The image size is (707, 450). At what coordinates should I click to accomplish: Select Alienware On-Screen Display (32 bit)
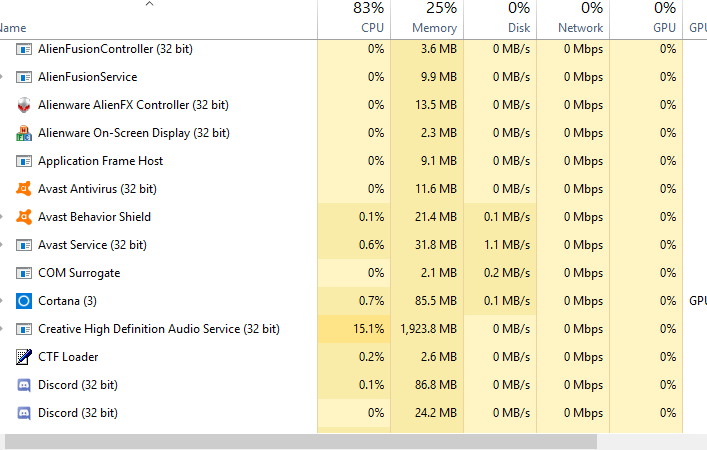(x=134, y=133)
